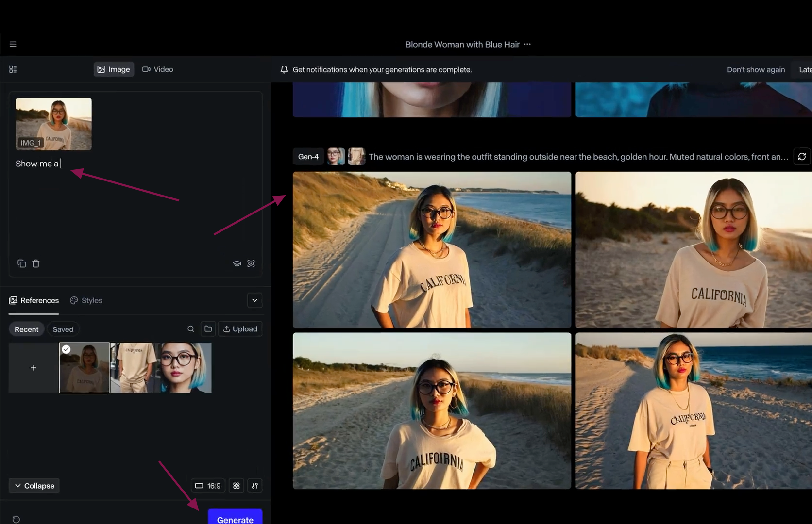Rerun the Gen-4 prompt with refresh icon
The image size is (812, 524).
(802, 157)
